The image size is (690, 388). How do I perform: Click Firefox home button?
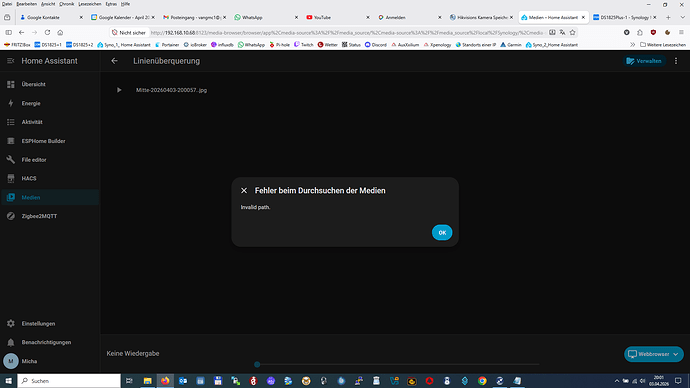click(x=60, y=32)
